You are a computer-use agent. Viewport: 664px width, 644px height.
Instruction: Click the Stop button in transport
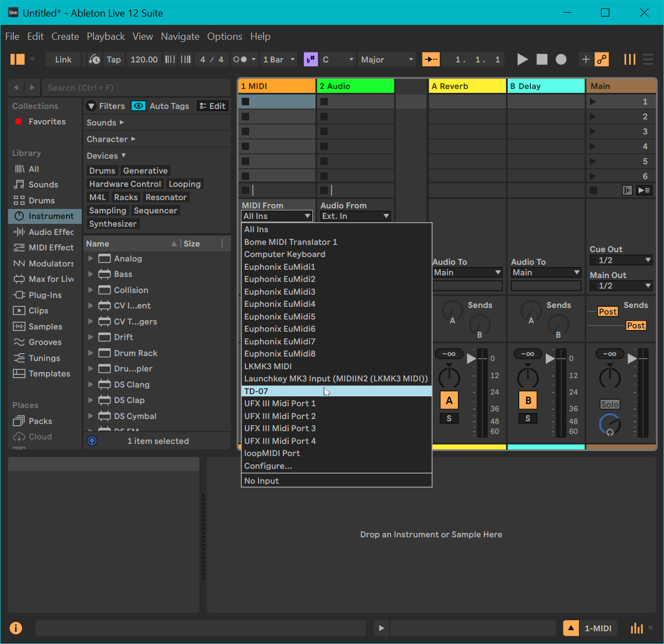(x=542, y=59)
